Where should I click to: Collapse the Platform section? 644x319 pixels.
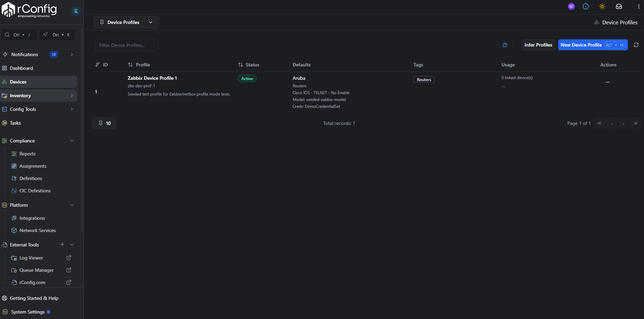coord(72,205)
